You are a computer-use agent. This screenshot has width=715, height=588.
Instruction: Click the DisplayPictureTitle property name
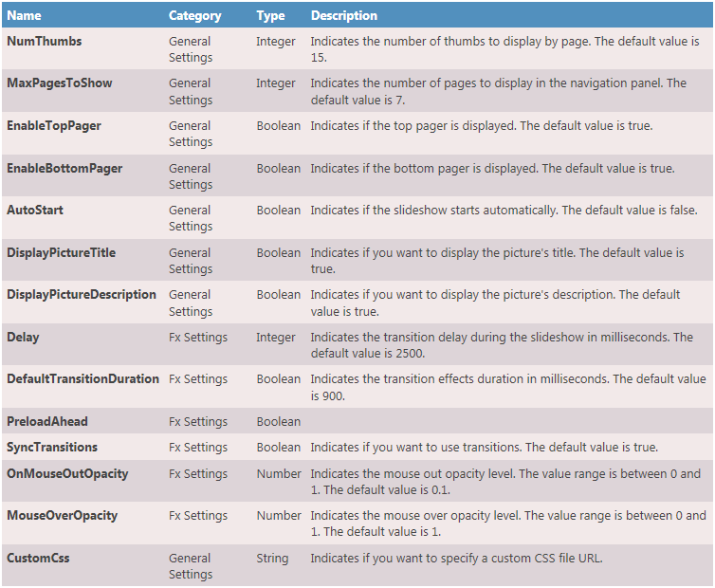[x=62, y=252]
